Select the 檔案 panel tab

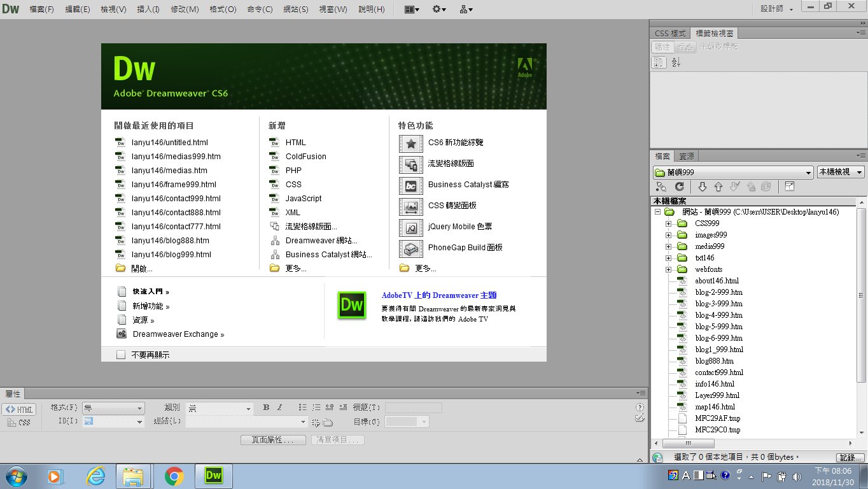tap(662, 156)
